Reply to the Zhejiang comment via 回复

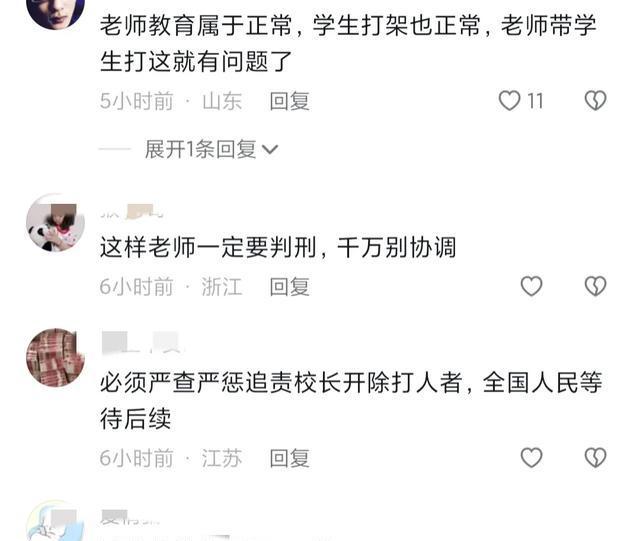tap(289, 286)
